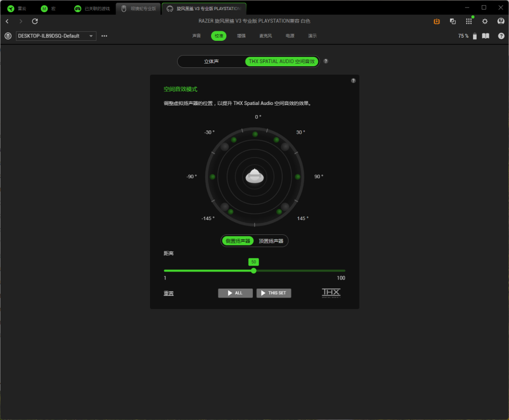This screenshot has width=509, height=420.
Task: Open the modules grid icon
Action: [469, 21]
